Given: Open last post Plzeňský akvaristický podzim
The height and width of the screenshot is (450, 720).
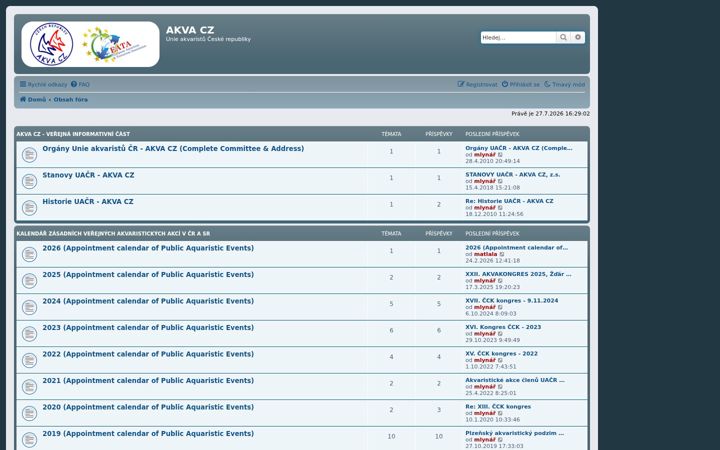Looking at the screenshot, I should click(514, 433).
